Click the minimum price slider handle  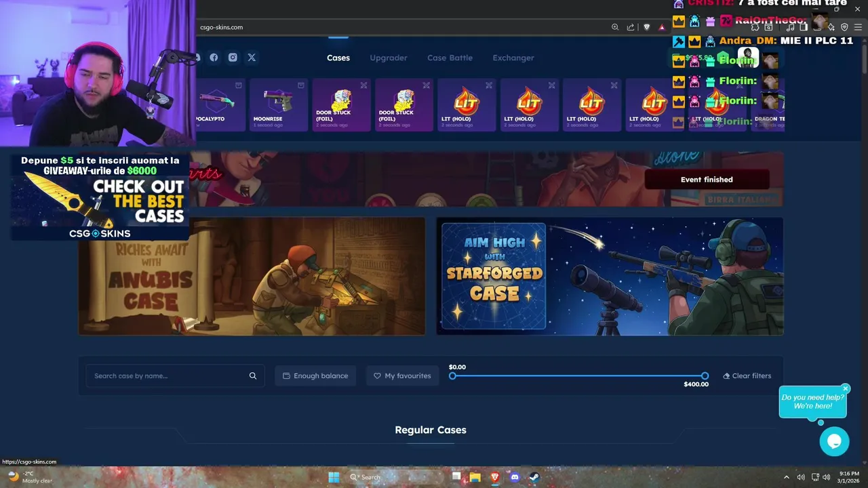tap(452, 375)
